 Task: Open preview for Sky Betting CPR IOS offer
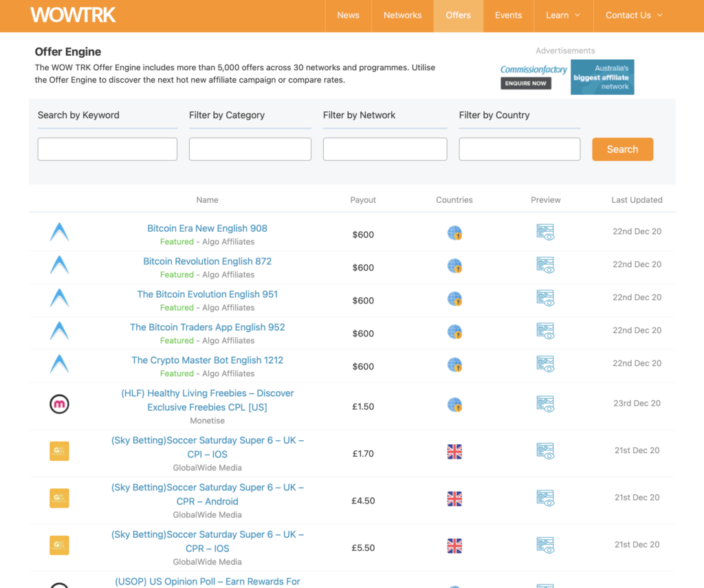click(545, 546)
